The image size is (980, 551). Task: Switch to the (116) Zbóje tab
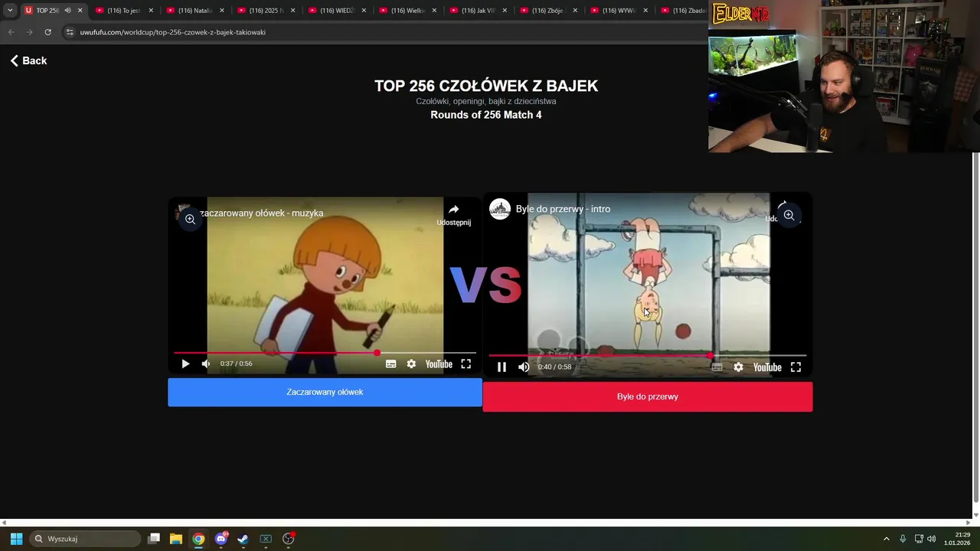tap(547, 11)
